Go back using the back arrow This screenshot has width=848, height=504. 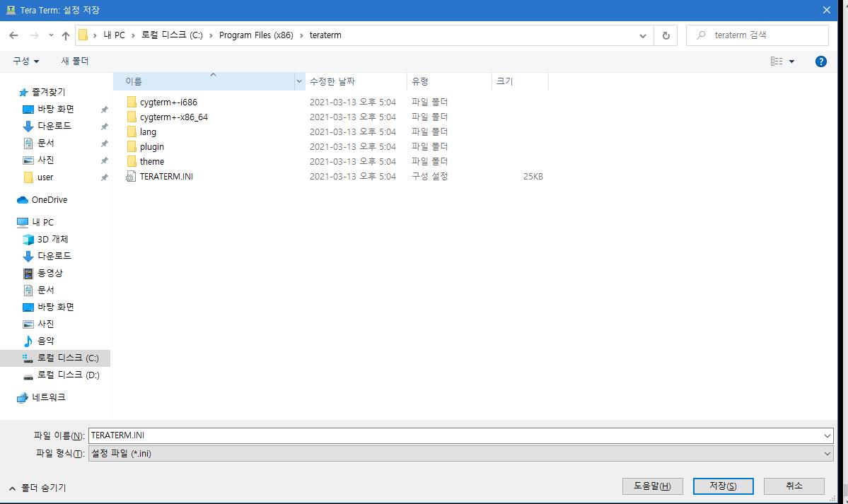point(13,35)
